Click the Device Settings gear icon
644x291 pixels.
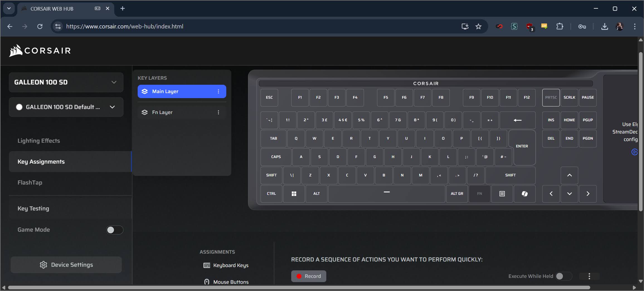(x=43, y=265)
